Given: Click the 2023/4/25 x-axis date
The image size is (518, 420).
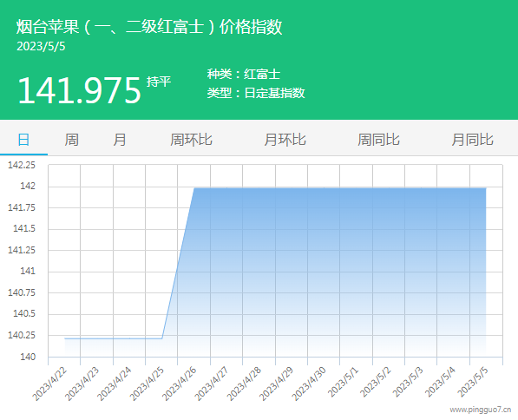Looking at the screenshot, I should [147, 384].
